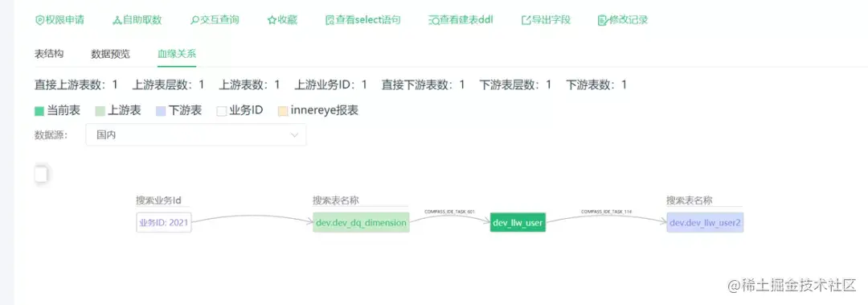The height and width of the screenshot is (305, 868).
Task: Click the green 当前表 legend swatch
Action: pyautogui.click(x=39, y=111)
